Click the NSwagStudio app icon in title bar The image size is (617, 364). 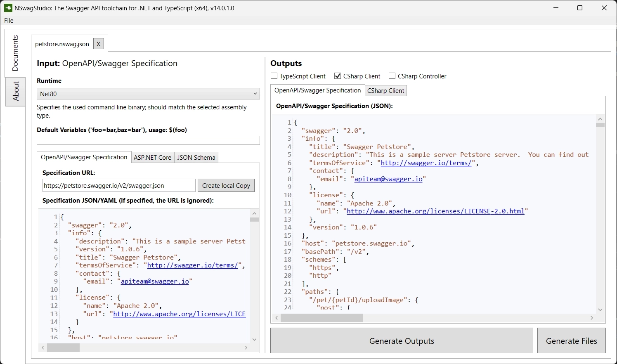[8, 8]
